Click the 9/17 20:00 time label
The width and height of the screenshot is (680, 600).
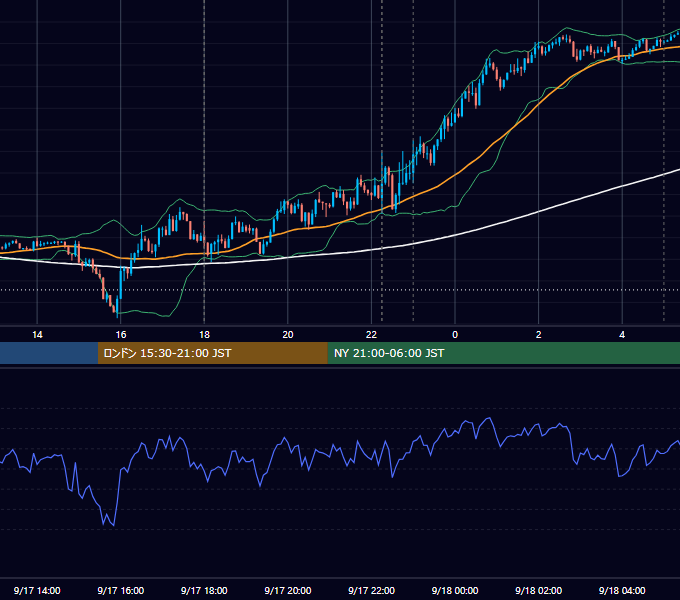tap(288, 590)
